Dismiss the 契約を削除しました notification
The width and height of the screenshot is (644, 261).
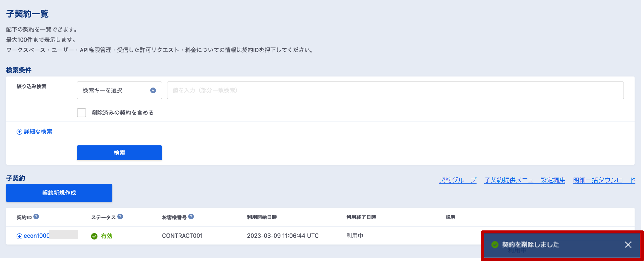[628, 245]
